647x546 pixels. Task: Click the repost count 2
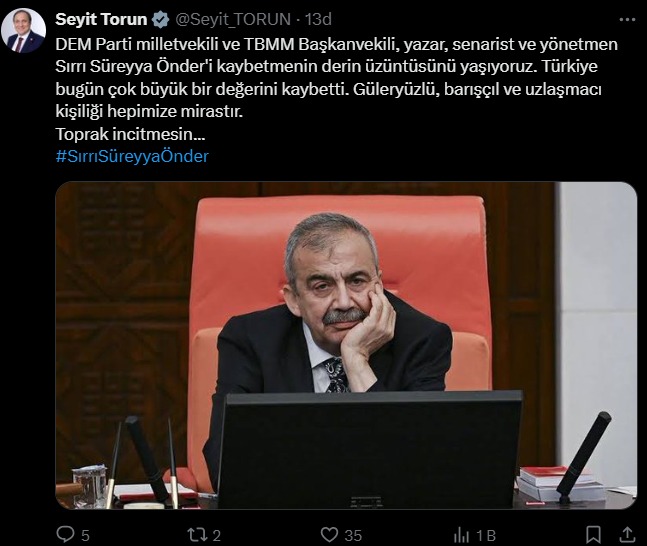(217, 536)
